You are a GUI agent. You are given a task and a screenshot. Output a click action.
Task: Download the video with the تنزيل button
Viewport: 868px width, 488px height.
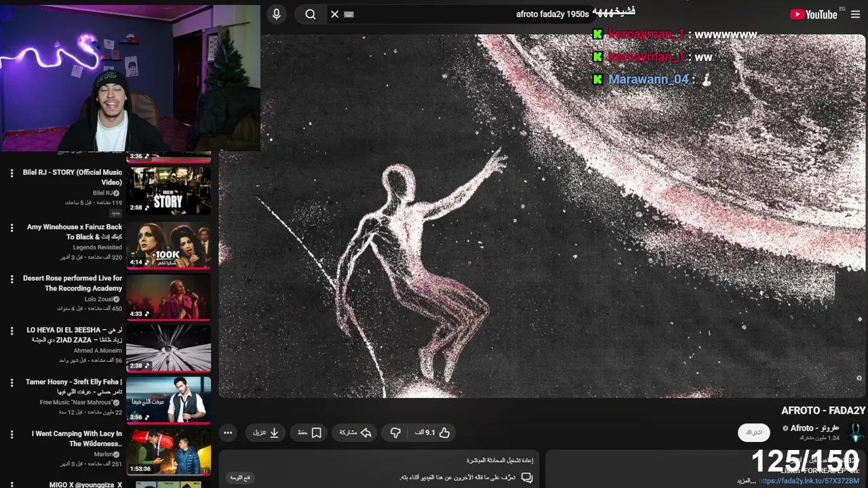[x=267, y=432]
